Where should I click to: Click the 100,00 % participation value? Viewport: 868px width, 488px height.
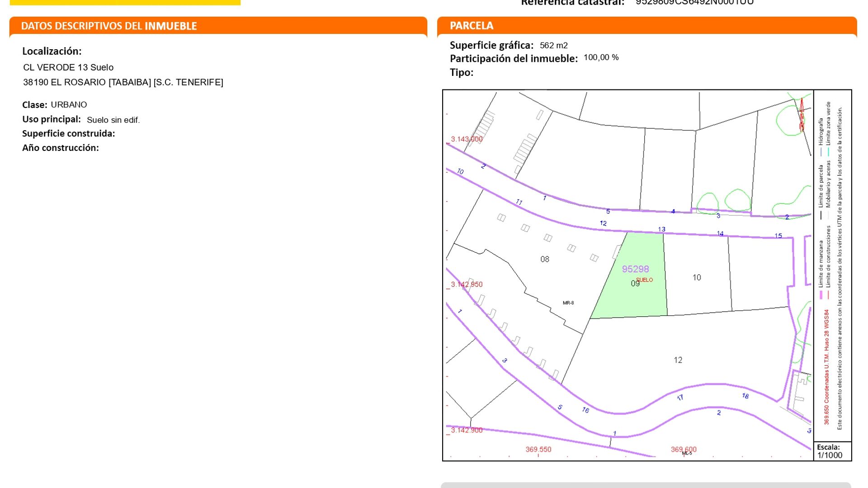coord(601,57)
